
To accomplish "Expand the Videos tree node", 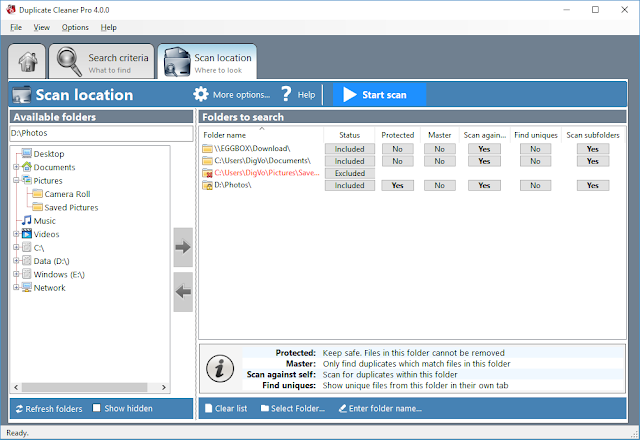I will click(x=16, y=234).
